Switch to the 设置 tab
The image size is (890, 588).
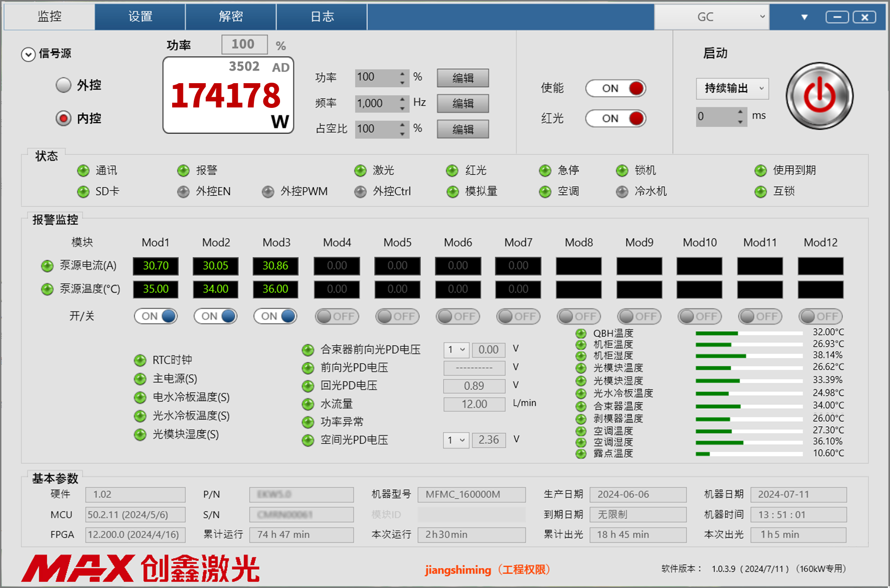click(x=140, y=17)
